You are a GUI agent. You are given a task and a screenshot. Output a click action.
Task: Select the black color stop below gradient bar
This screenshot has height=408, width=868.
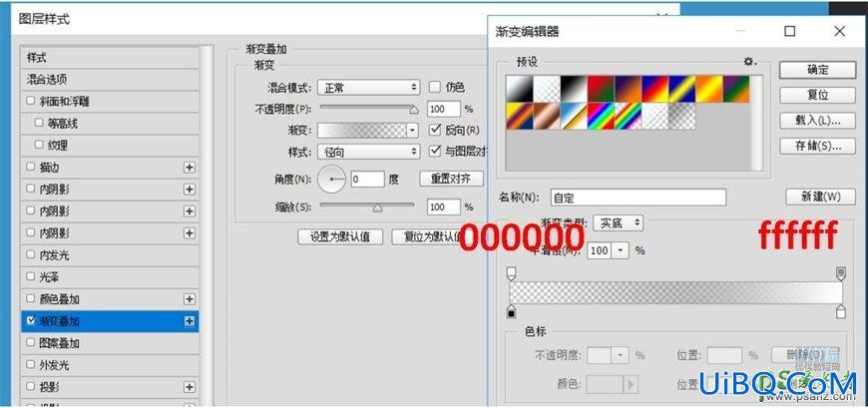click(x=512, y=311)
